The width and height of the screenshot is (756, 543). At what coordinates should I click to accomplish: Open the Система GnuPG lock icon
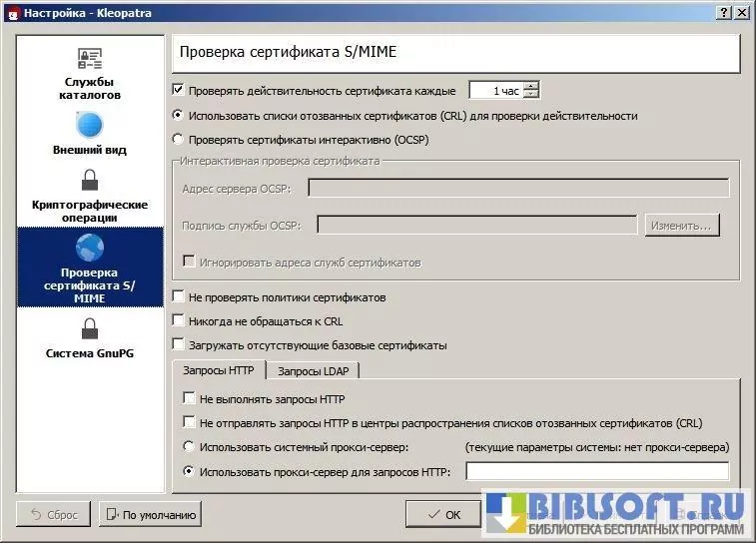point(90,328)
